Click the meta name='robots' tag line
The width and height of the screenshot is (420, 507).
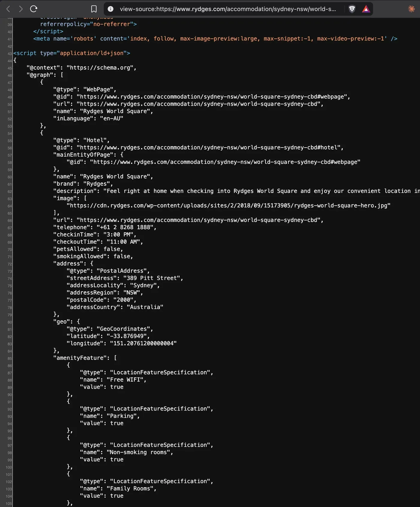point(215,39)
